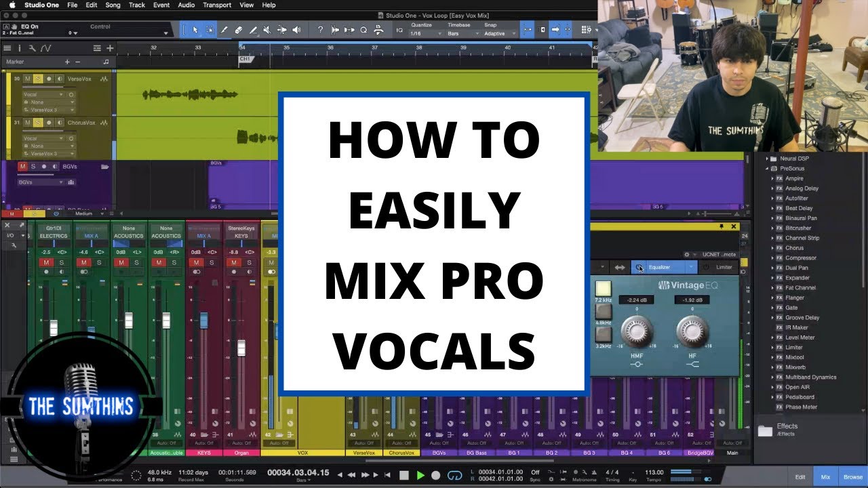Solo the KEYS StereoKeys mixer channel
Viewport: 868px width, 488px height.
tap(250, 262)
